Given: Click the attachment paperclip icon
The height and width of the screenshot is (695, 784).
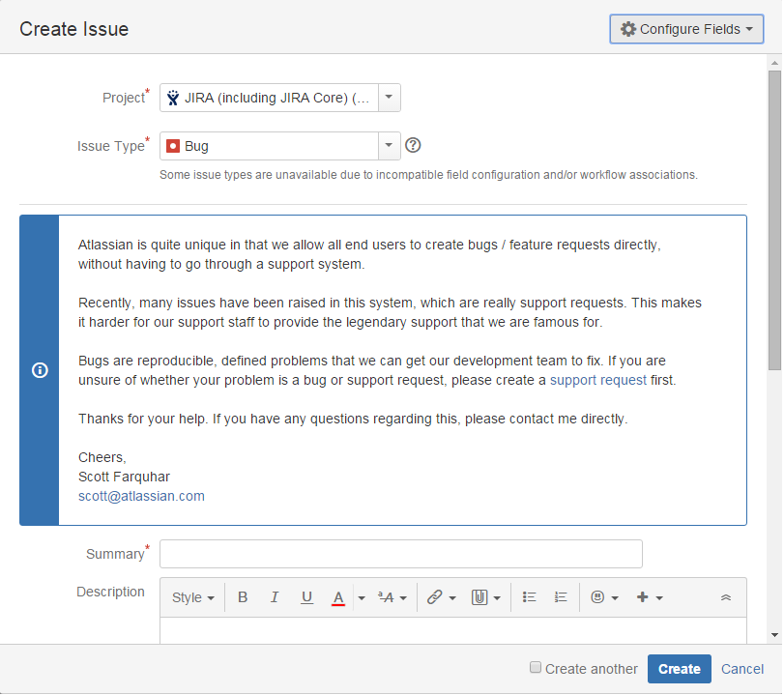Looking at the screenshot, I should 479,597.
